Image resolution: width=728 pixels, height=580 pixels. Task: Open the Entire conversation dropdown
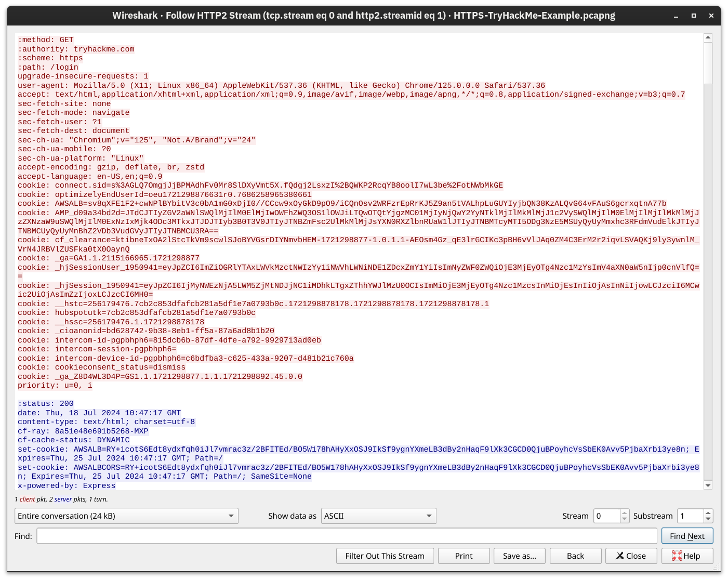click(125, 516)
